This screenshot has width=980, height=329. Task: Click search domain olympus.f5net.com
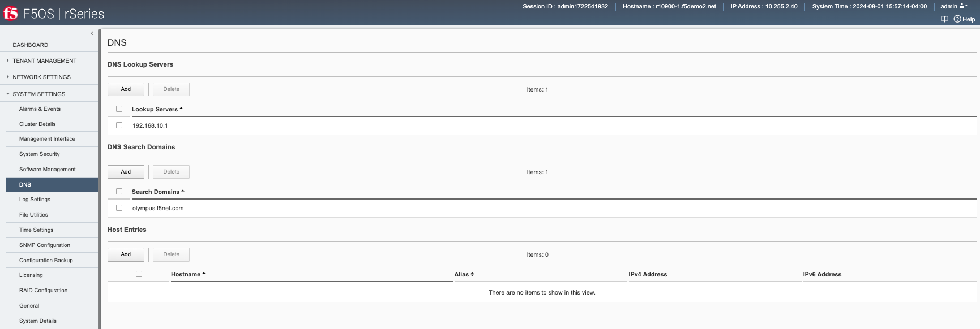coord(158,208)
